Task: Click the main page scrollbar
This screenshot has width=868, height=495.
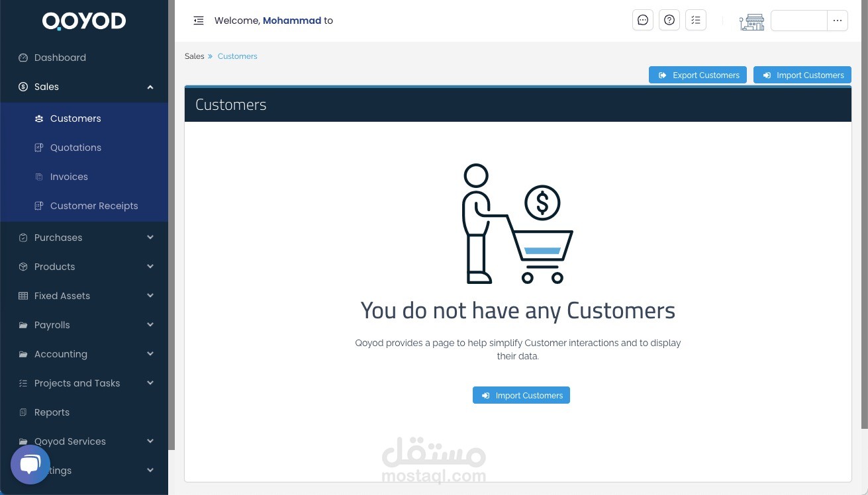Action: coord(865,214)
